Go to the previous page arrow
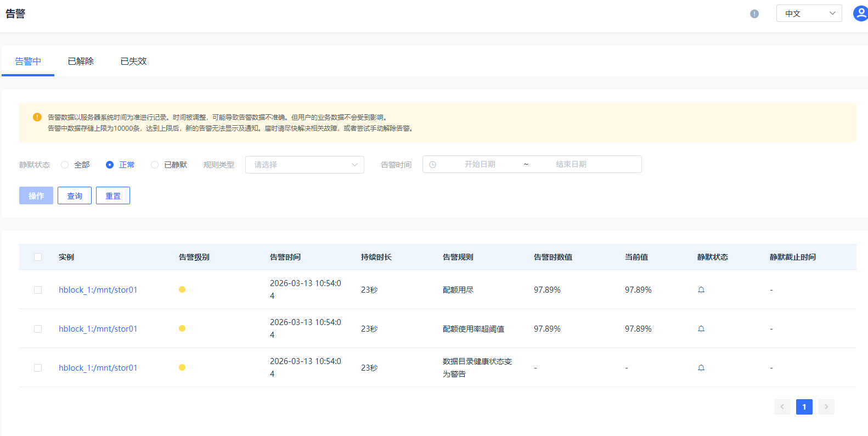Screen dimensions: 868x436 pyautogui.click(x=782, y=407)
